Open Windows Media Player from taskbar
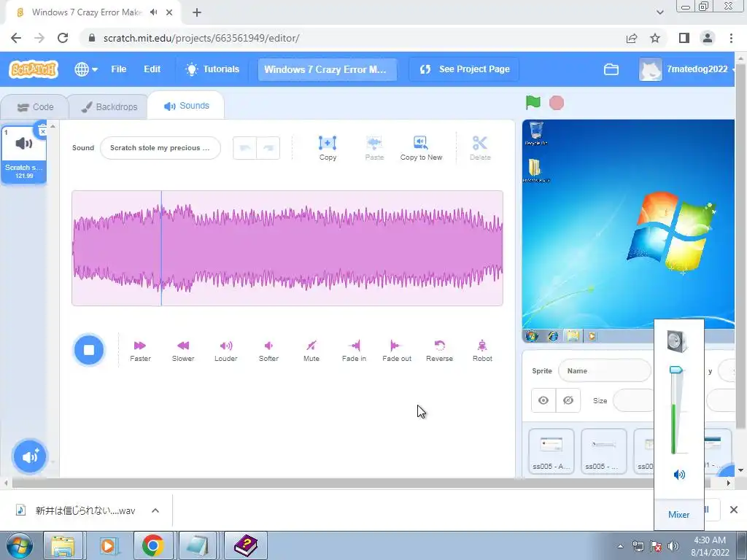This screenshot has width=747, height=560. (x=108, y=545)
